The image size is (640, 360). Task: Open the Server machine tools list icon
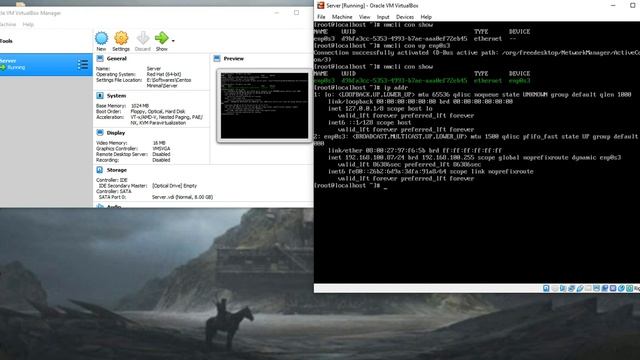pos(82,64)
